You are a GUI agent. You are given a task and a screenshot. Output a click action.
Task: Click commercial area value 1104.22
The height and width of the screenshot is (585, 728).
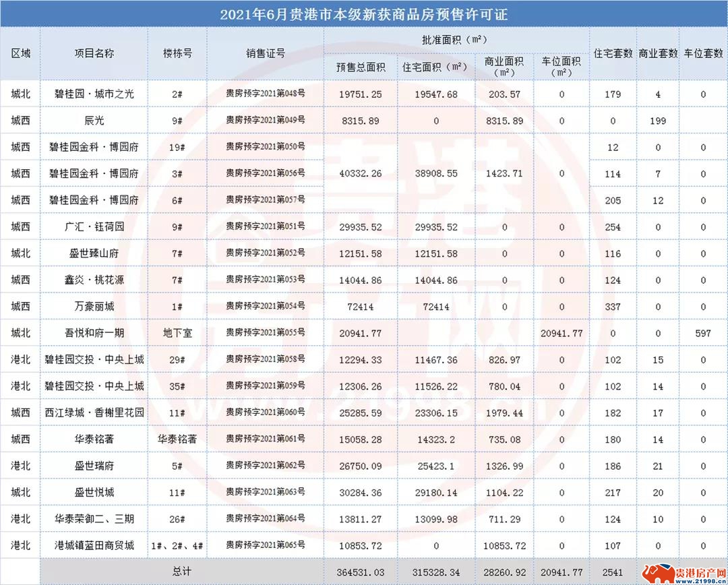click(504, 493)
